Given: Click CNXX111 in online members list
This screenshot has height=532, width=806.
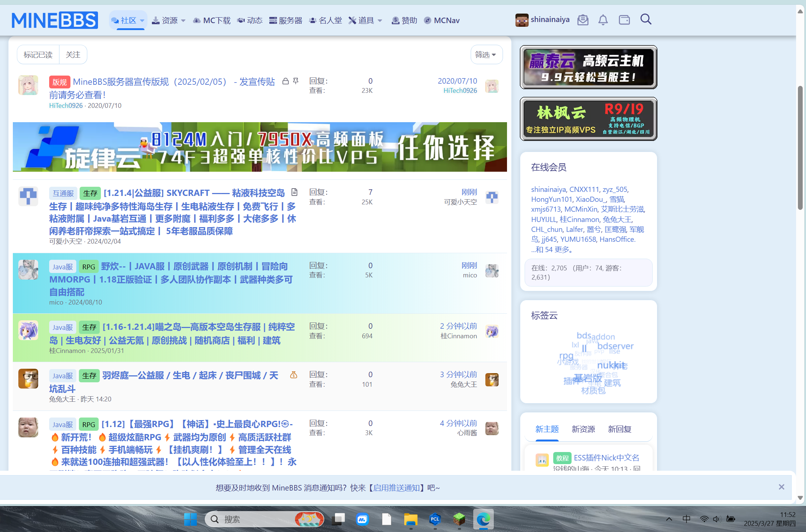Looking at the screenshot, I should click(x=584, y=189).
